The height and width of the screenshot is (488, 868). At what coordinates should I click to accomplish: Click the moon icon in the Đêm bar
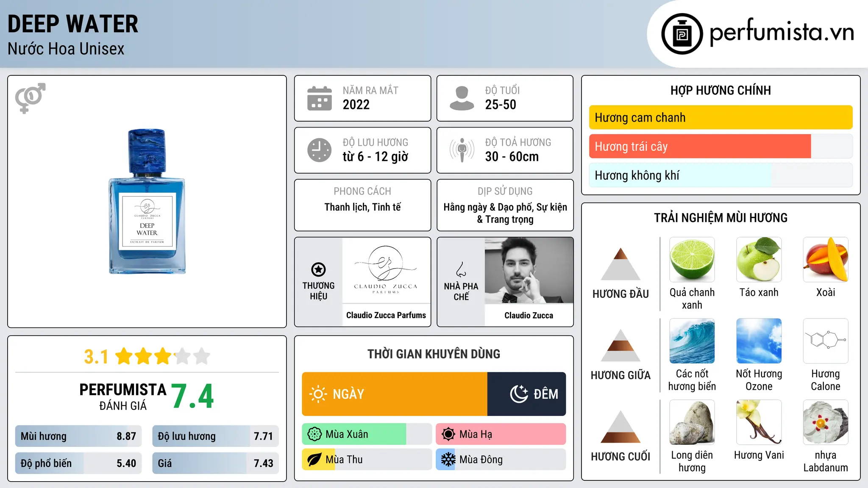pyautogui.click(x=519, y=394)
